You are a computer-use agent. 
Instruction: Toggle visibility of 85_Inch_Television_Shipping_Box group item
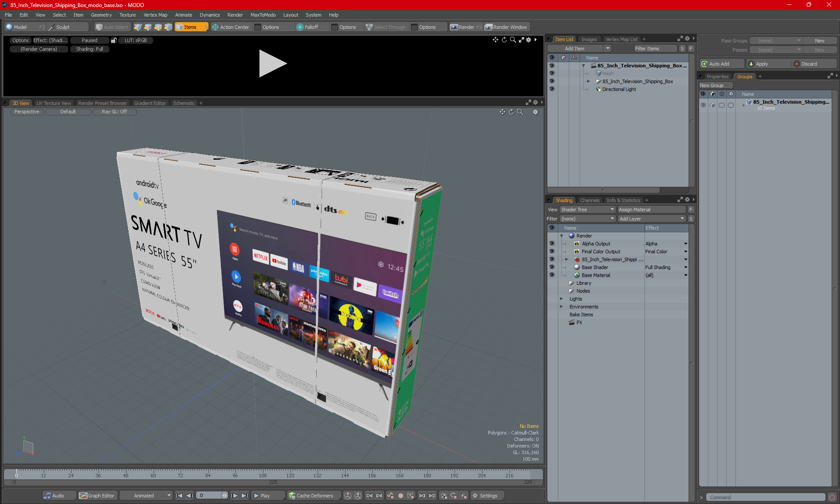point(552,81)
